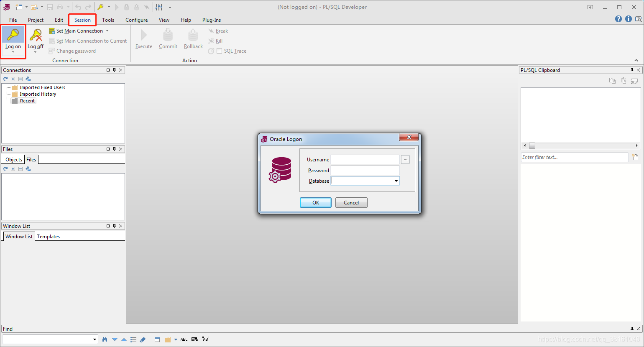Screen dimensions: 644x347
Task: Open the File menu
Action: [13, 20]
